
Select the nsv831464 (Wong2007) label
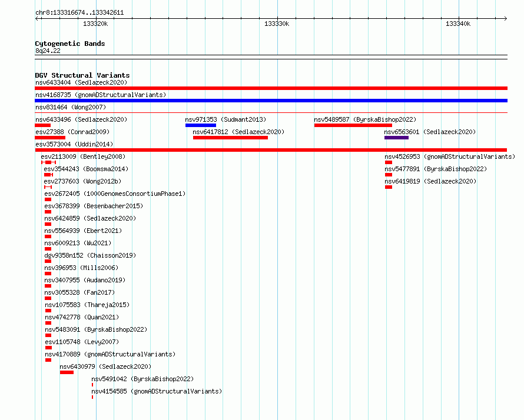tap(71, 107)
